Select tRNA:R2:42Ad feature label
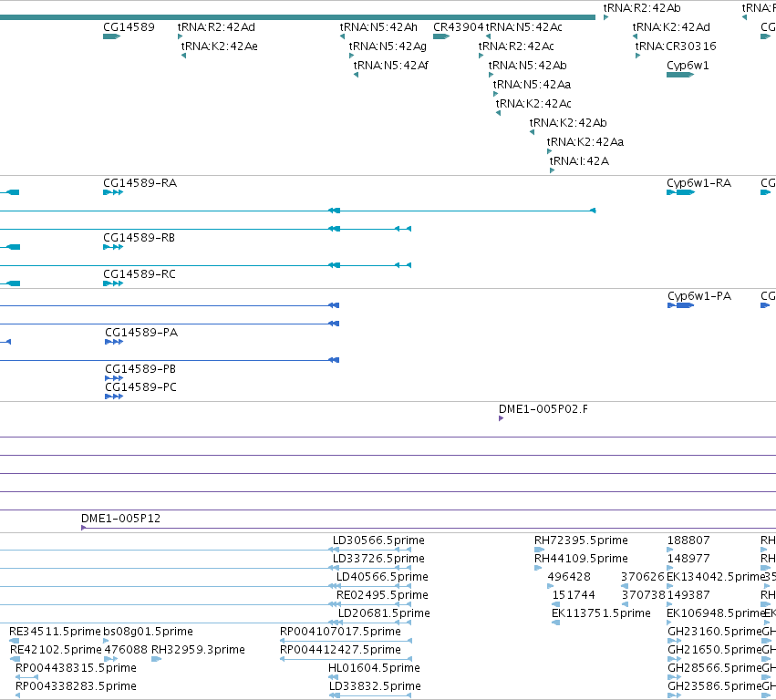This screenshot has height=700, width=776. click(x=216, y=27)
